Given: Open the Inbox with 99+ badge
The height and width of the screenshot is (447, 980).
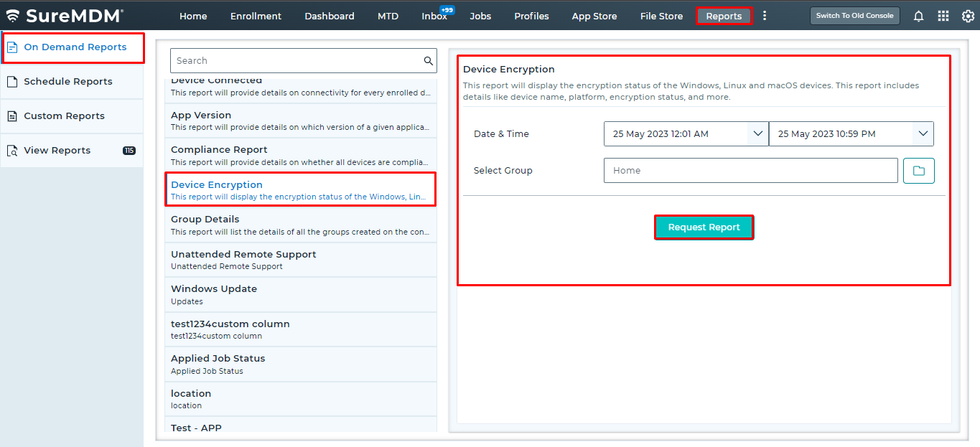Looking at the screenshot, I should click(x=433, y=15).
